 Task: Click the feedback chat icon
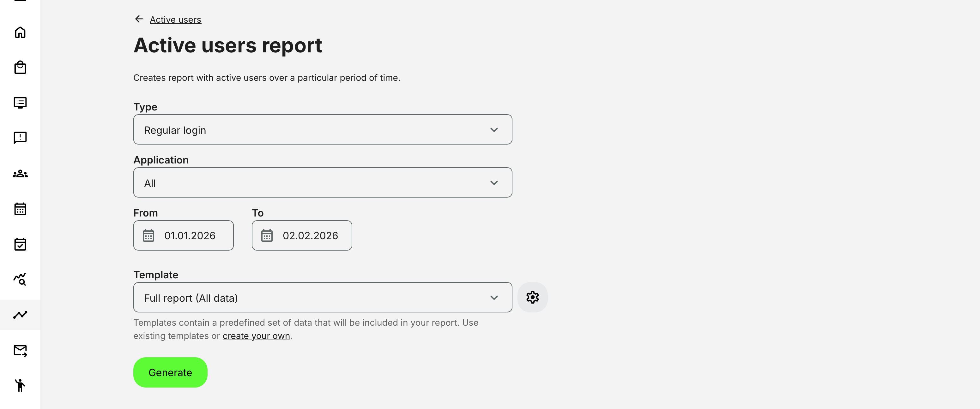pyautogui.click(x=20, y=138)
